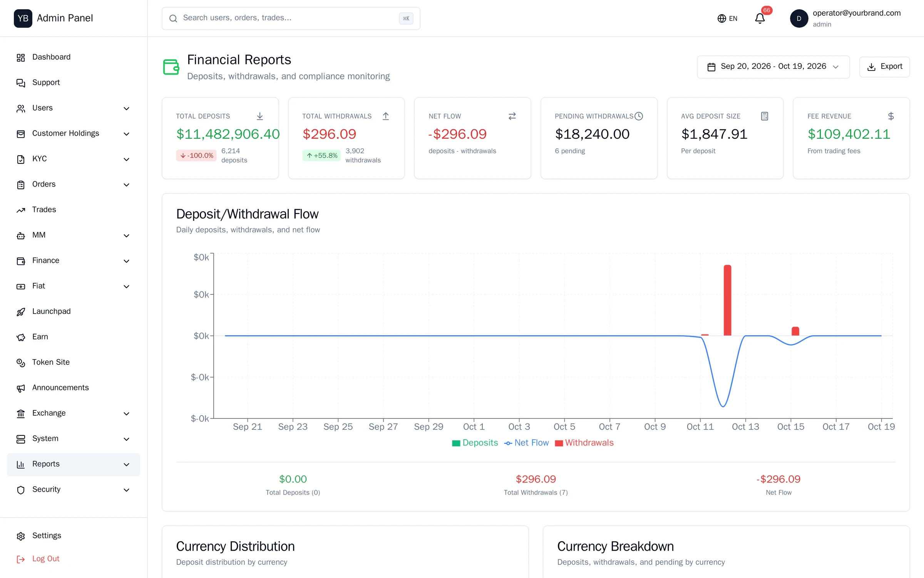Click the Pending Withdrawals clock icon
Viewport: 924px width, 578px height.
(639, 116)
